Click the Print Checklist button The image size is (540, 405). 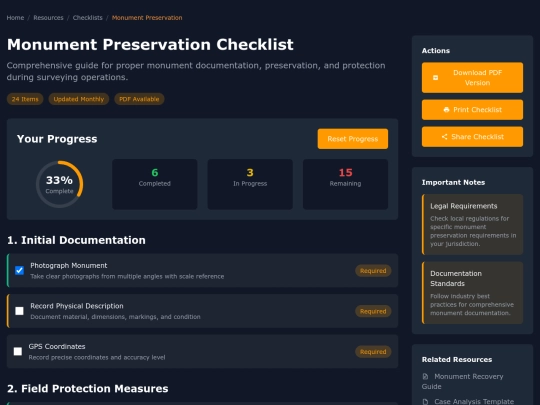pos(472,110)
